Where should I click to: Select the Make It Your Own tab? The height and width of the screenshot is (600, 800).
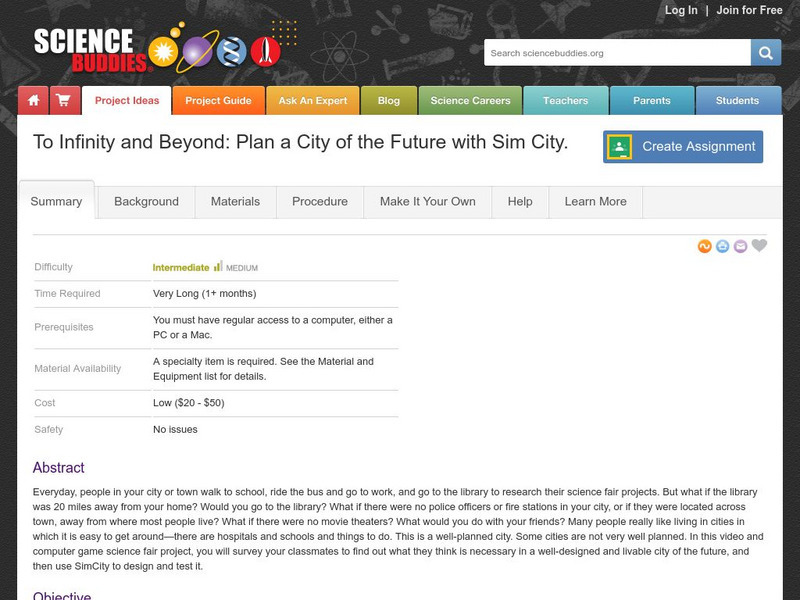(x=427, y=202)
